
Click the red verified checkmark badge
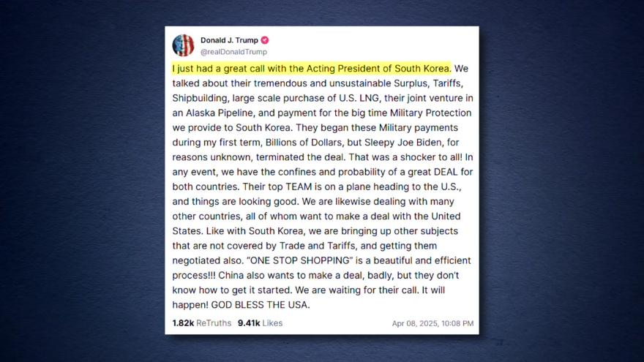pos(265,40)
